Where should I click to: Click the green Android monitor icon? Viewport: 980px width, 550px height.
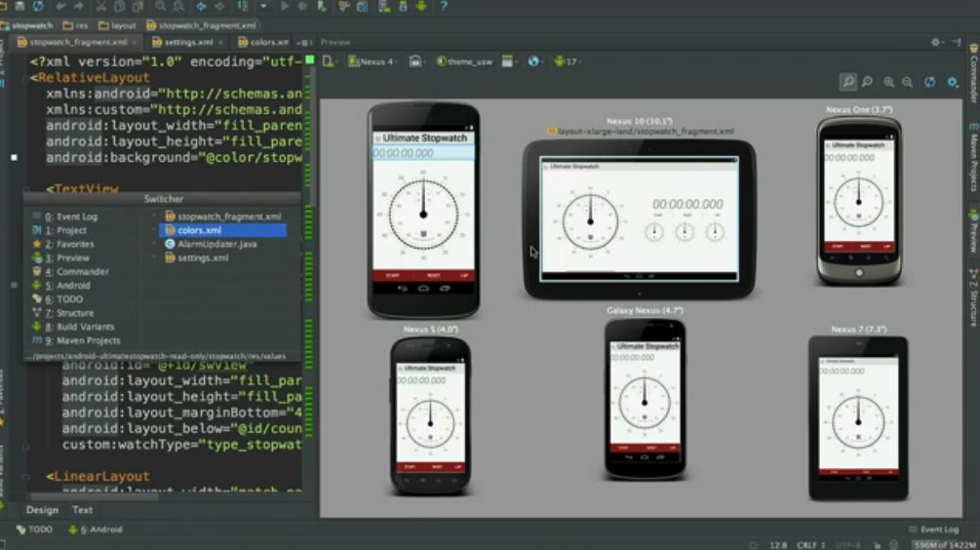pyautogui.click(x=421, y=6)
